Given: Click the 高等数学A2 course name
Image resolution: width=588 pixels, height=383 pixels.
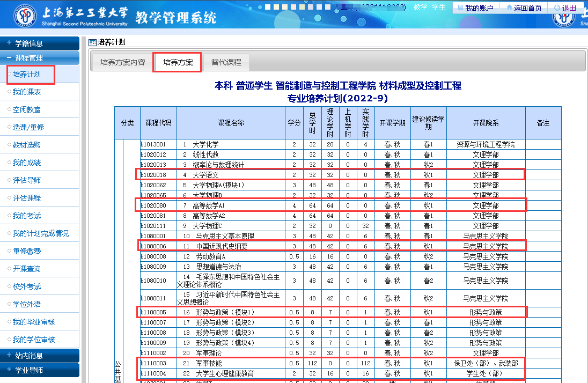Looking at the screenshot, I should coord(209,216).
